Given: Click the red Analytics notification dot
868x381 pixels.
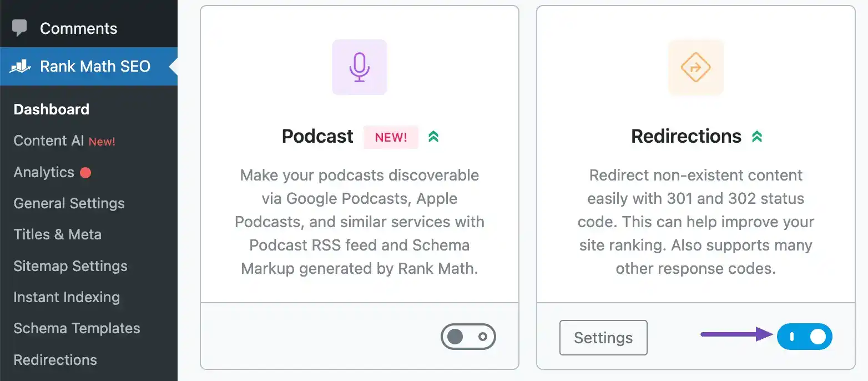Looking at the screenshot, I should 85,173.
